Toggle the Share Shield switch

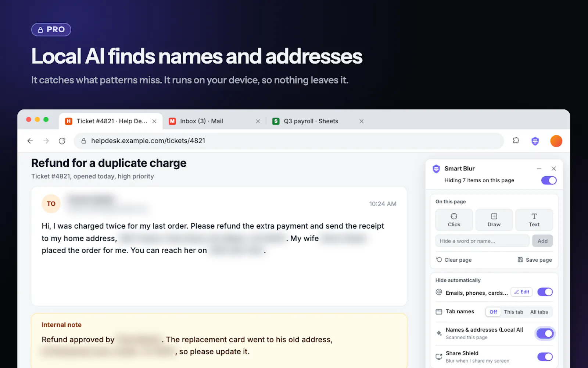pyautogui.click(x=545, y=357)
